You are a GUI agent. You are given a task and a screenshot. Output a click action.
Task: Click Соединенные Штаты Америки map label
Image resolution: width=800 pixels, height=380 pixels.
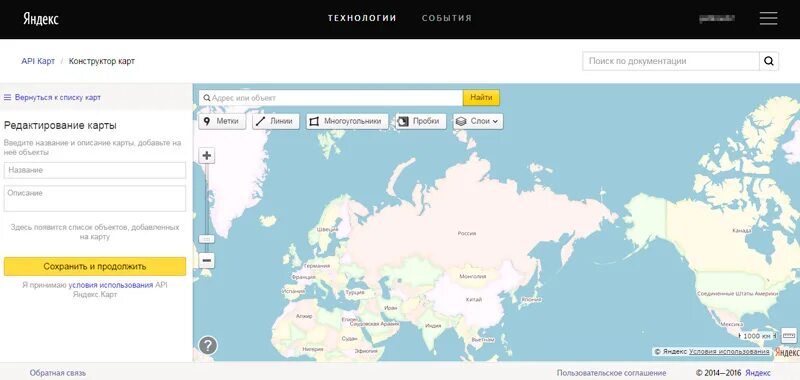click(x=737, y=294)
